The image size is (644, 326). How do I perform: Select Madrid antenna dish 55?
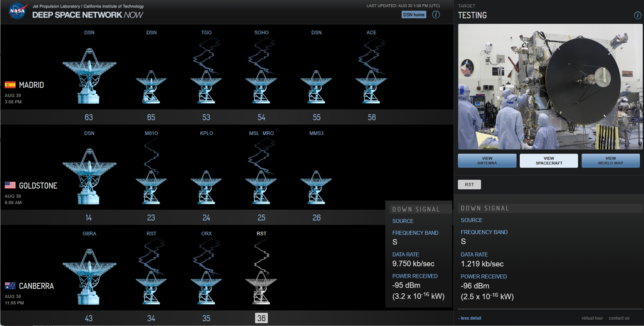(316, 87)
